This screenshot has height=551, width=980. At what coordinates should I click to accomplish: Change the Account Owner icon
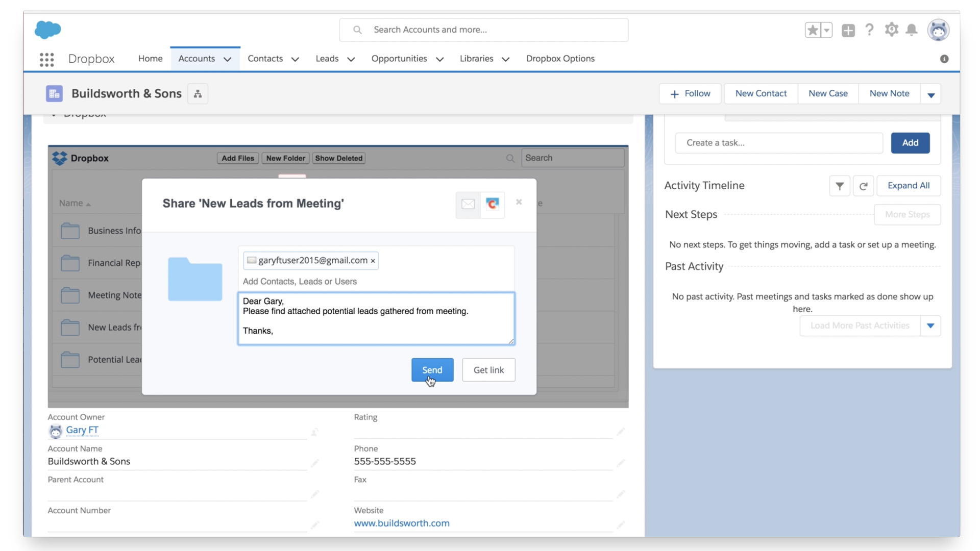tap(315, 432)
